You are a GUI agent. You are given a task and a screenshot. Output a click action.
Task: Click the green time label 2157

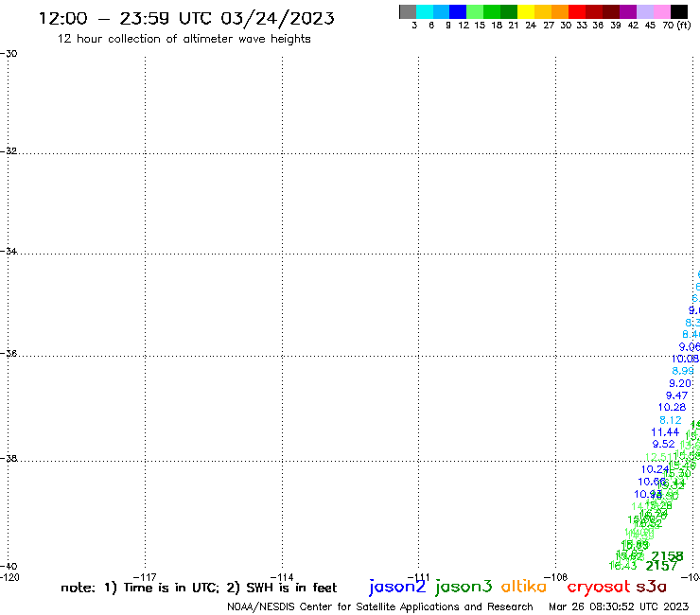661,566
